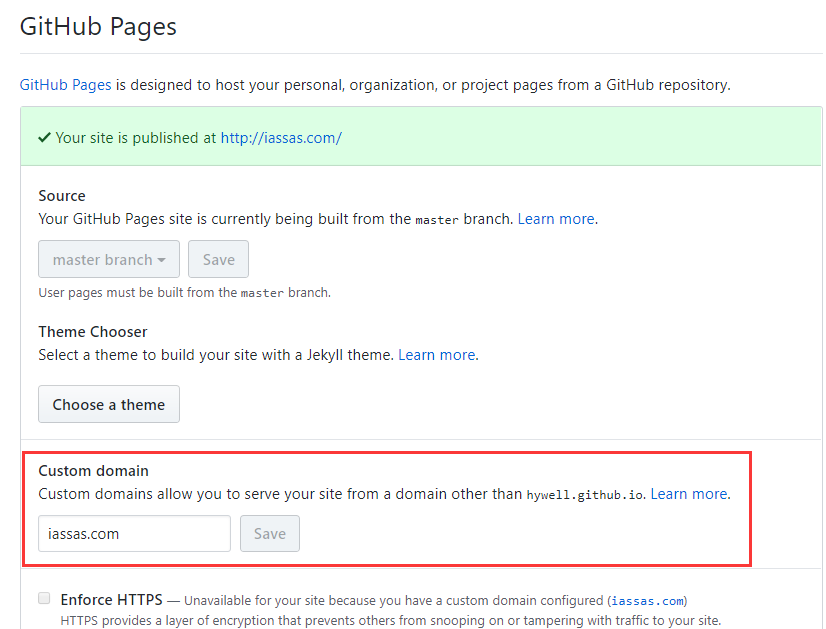Click the master code label in the Source description

pos(437,219)
